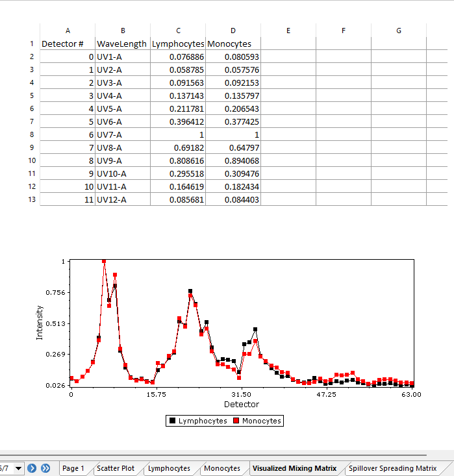Jump to last page double-arrow icon
This screenshot has width=454, height=476.
(x=45, y=468)
